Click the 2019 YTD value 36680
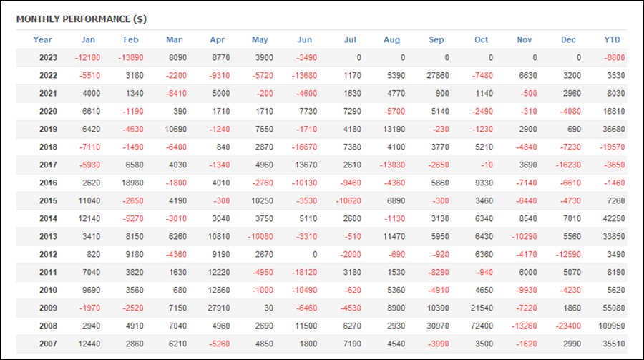Viewport: 644px width, 360px height. 614,129
